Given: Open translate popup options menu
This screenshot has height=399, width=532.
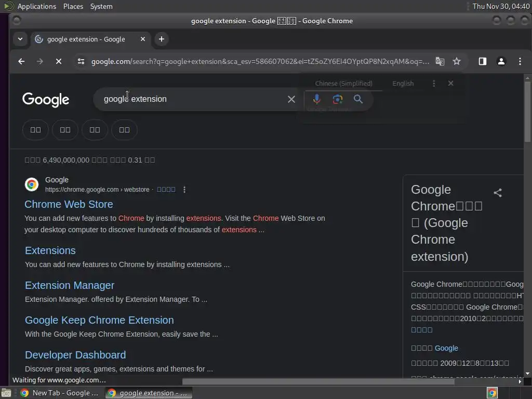Looking at the screenshot, I should pos(434,84).
